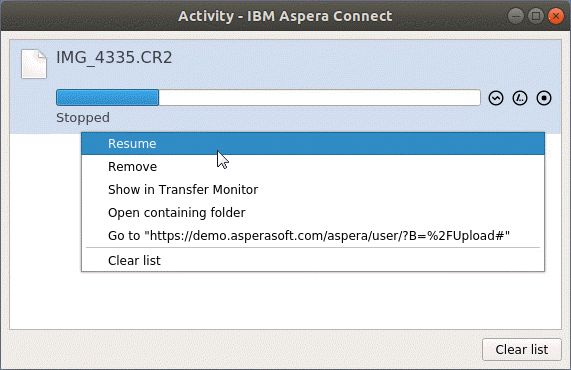Screen dimensions: 571x370
Task: Click the blue filled part of progress bar
Action: tap(107, 98)
